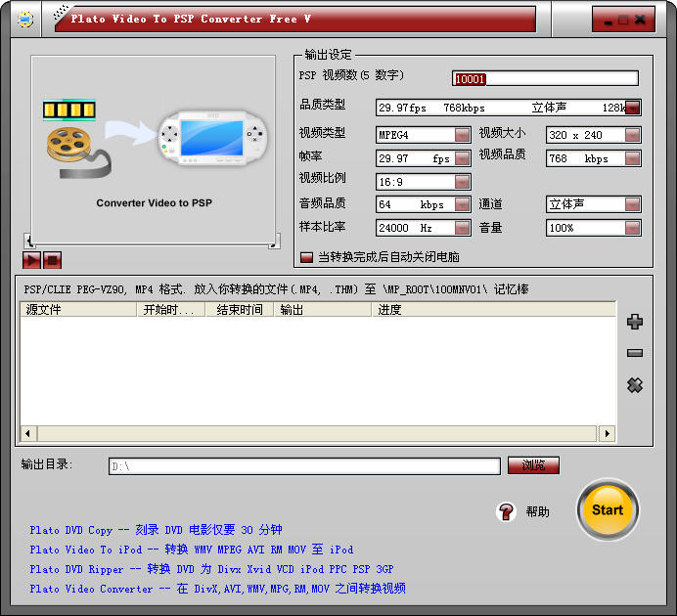This screenshot has width=677, height=616.
Task: Click the Start conversion button
Action: point(608,509)
